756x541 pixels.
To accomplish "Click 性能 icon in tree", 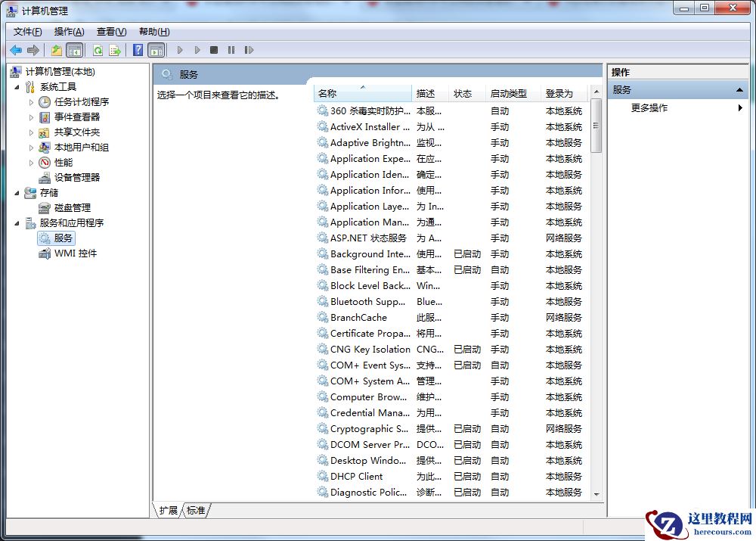I will point(45,163).
